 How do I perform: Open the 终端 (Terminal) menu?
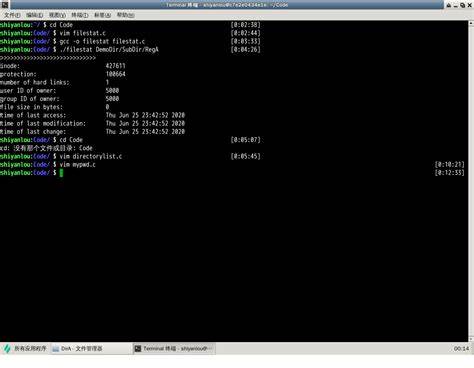coord(80,15)
